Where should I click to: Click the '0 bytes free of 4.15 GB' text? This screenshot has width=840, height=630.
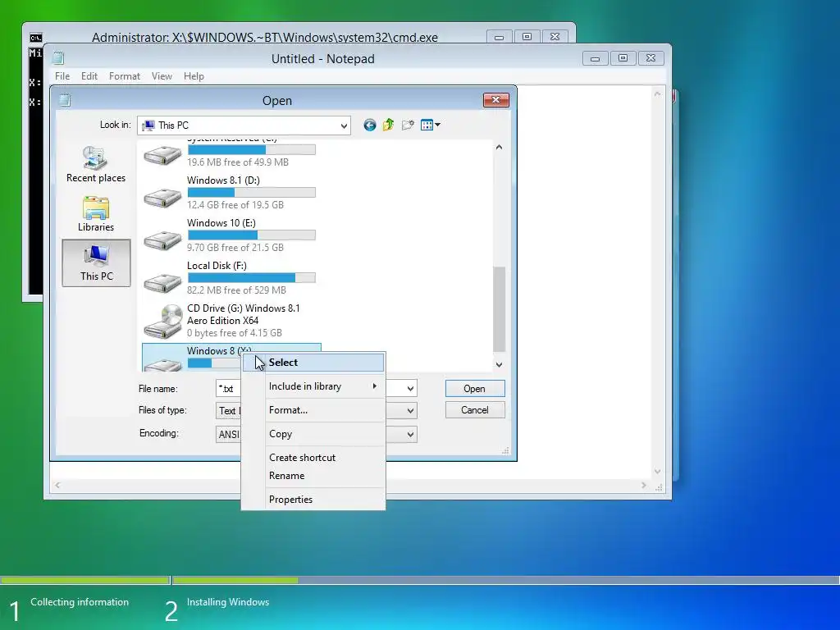(x=234, y=333)
